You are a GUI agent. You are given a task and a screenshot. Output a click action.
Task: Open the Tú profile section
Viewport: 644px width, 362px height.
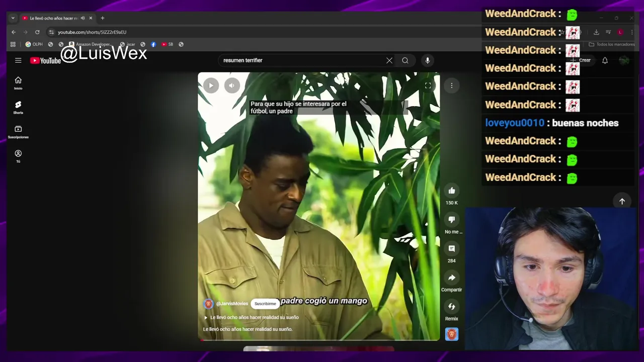(18, 156)
